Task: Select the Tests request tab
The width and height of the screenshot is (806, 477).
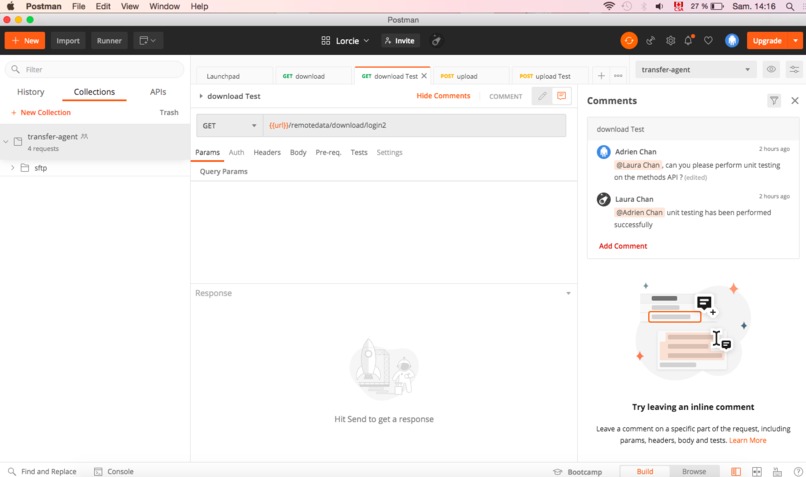Action: coord(359,152)
